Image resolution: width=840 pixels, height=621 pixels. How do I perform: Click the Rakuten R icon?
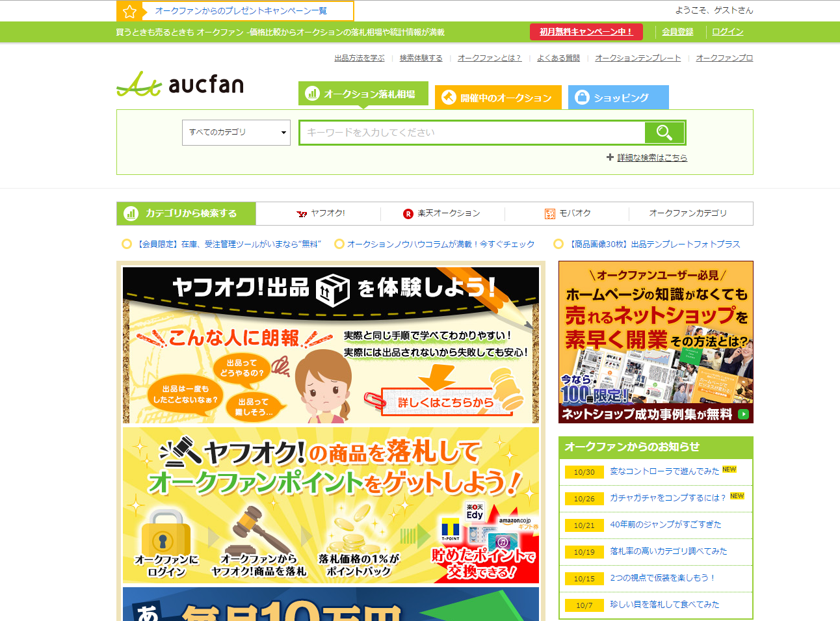pos(408,213)
